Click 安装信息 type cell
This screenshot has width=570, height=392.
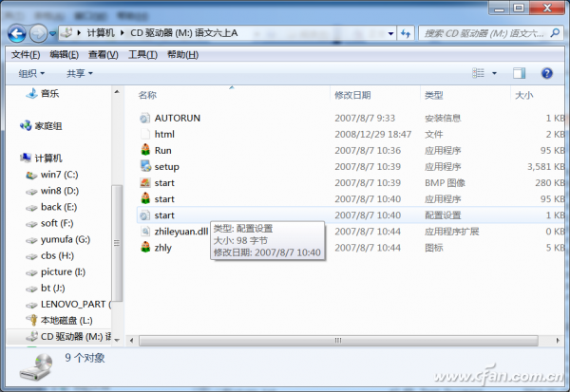pos(443,118)
